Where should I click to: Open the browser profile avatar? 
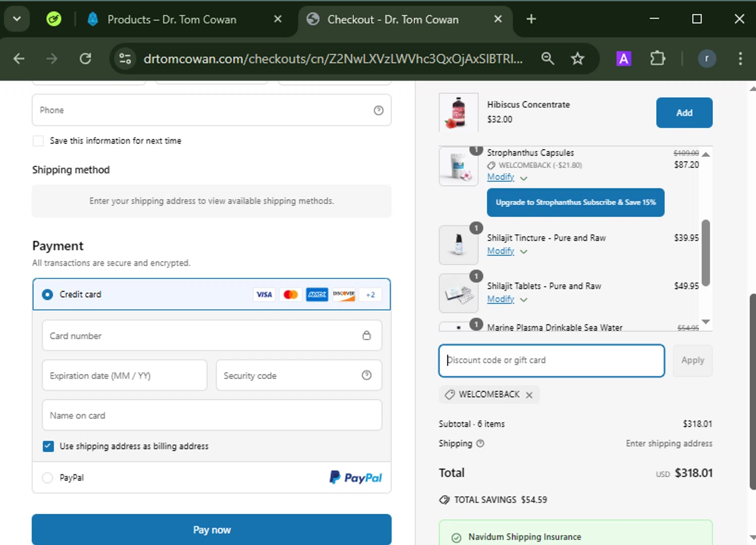pyautogui.click(x=707, y=59)
